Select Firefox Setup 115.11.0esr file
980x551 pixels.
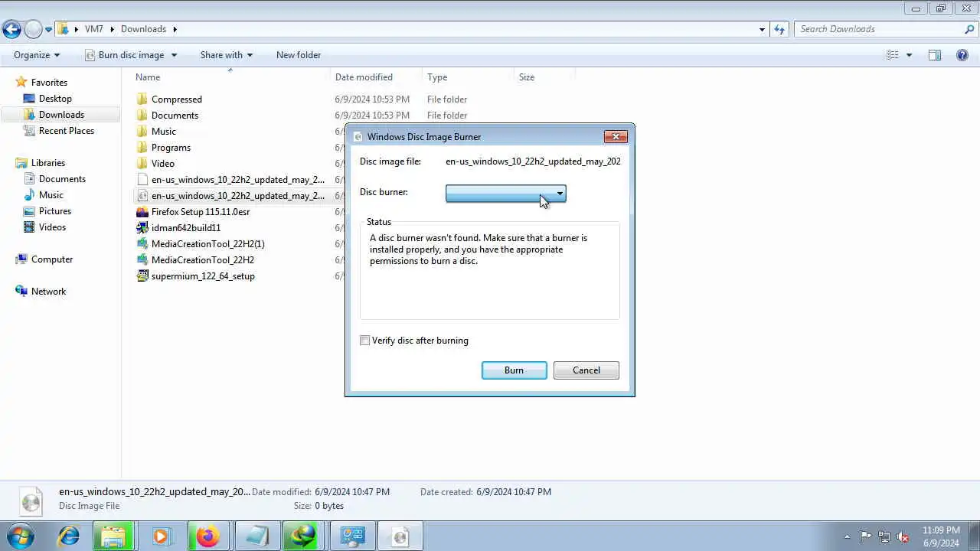(x=201, y=212)
